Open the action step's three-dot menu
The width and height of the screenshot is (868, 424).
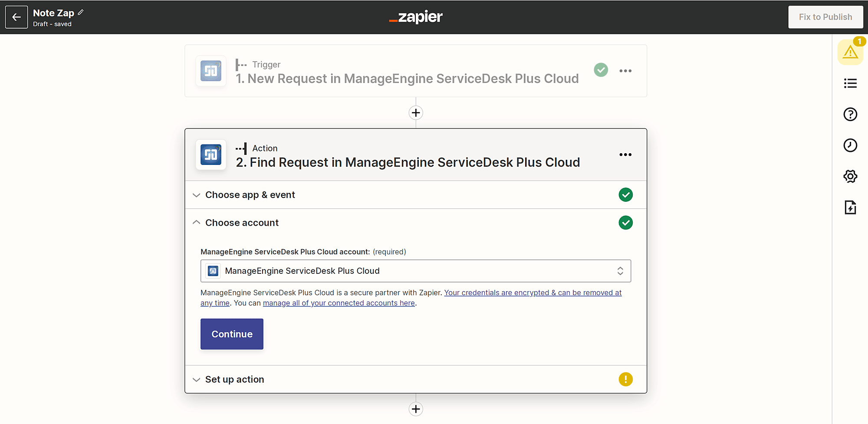(x=625, y=155)
